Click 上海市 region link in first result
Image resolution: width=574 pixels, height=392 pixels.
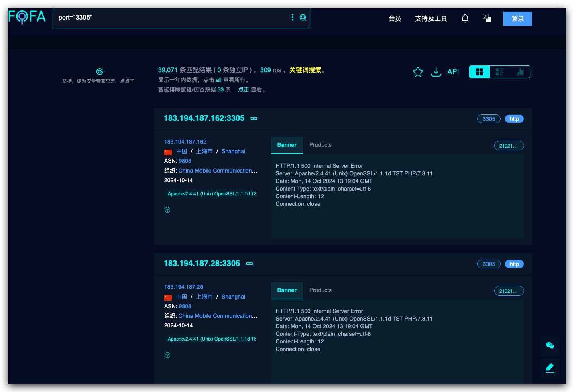pyautogui.click(x=204, y=151)
